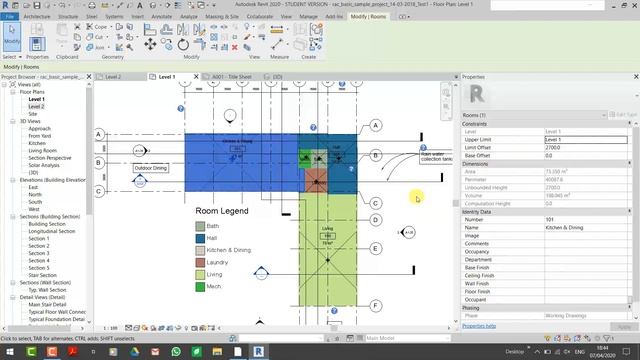
Task: Toggle Select Pinned Elements in status bar
Action: [567, 338]
